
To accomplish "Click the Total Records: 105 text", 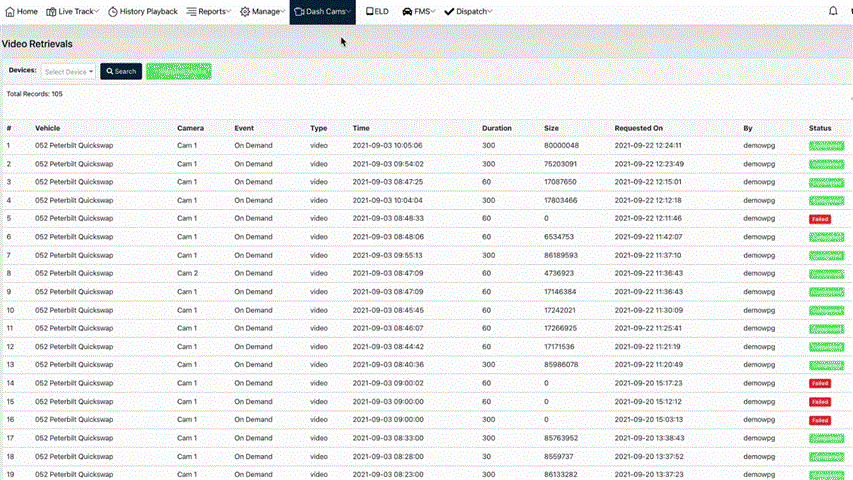I will tap(34, 94).
